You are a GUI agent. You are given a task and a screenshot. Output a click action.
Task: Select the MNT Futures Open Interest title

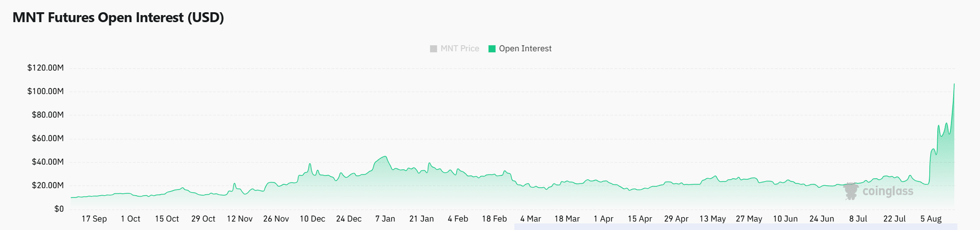(118, 17)
